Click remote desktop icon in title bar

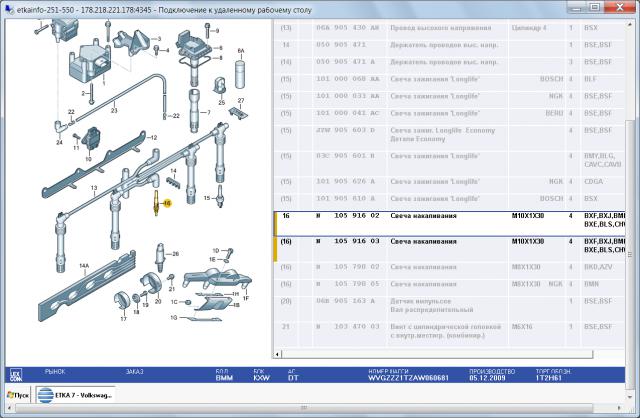coord(9,8)
